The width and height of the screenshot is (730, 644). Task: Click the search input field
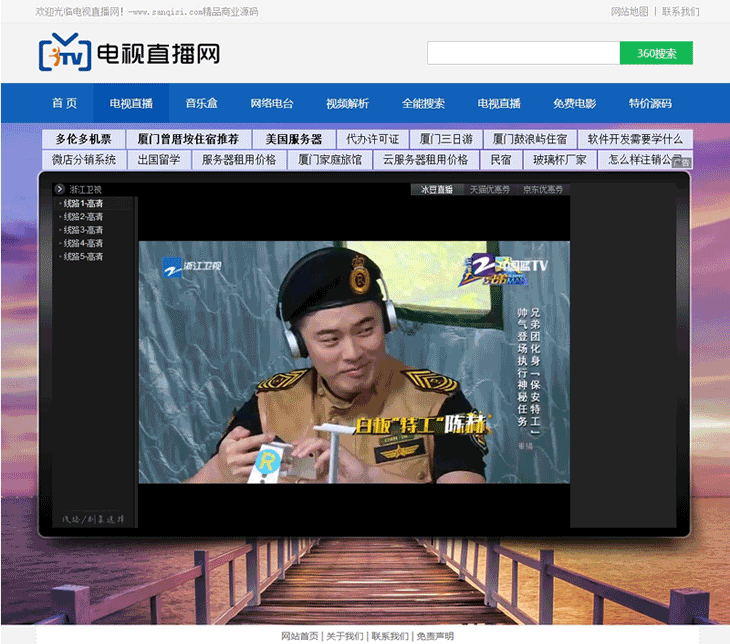pyautogui.click(x=523, y=53)
